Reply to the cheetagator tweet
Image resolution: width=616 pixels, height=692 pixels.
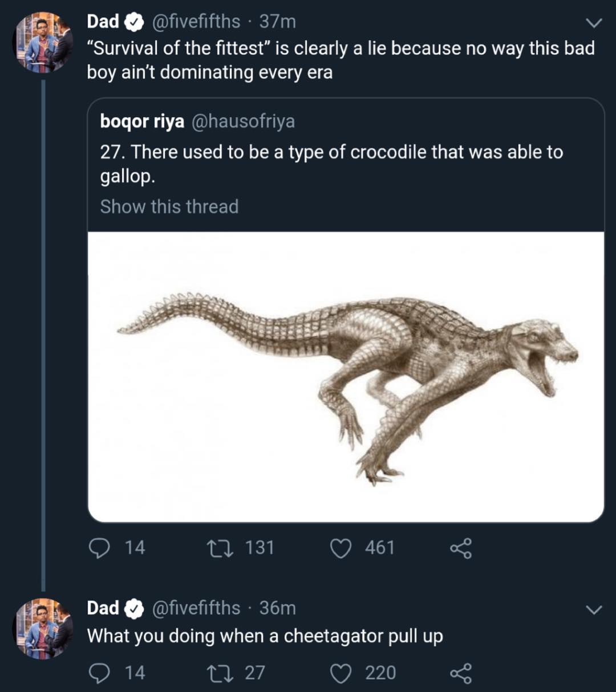click(x=100, y=673)
